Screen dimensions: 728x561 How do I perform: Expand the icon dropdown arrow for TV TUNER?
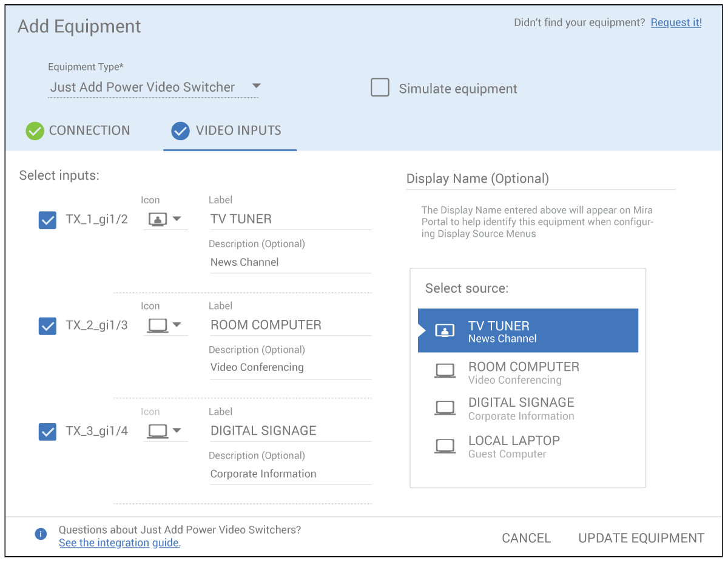(177, 219)
